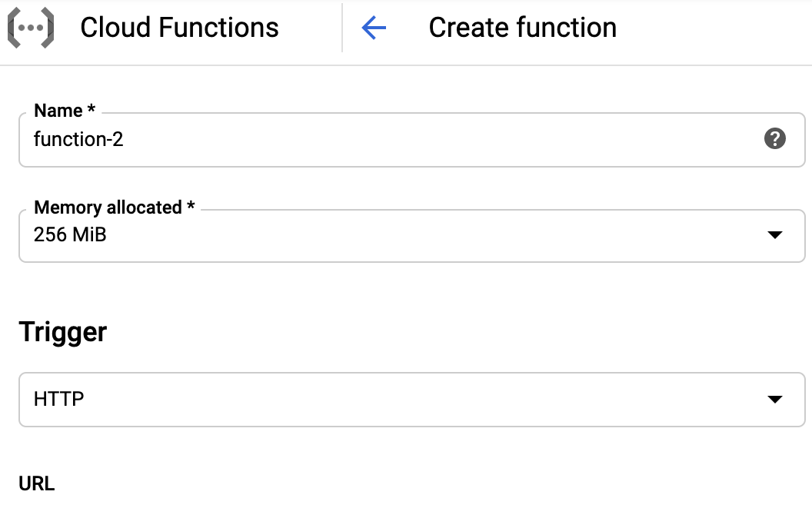Expand the Memory allocated dropdown

[x=411, y=236]
